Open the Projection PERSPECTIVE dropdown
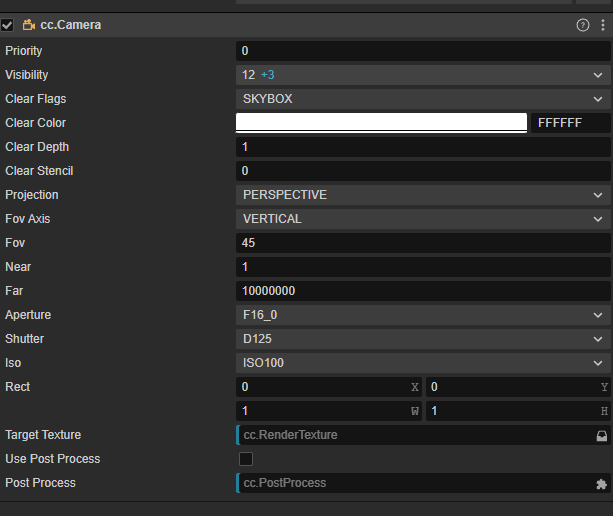 coord(423,195)
